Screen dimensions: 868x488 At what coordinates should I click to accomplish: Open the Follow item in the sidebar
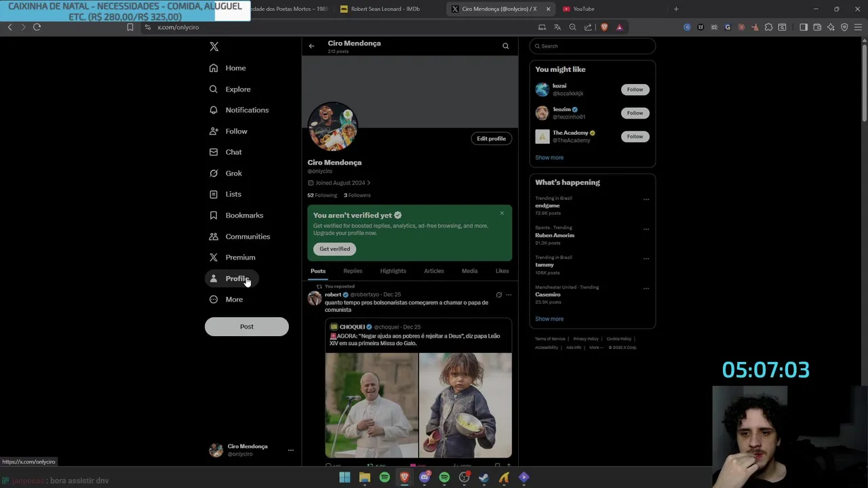click(x=229, y=131)
